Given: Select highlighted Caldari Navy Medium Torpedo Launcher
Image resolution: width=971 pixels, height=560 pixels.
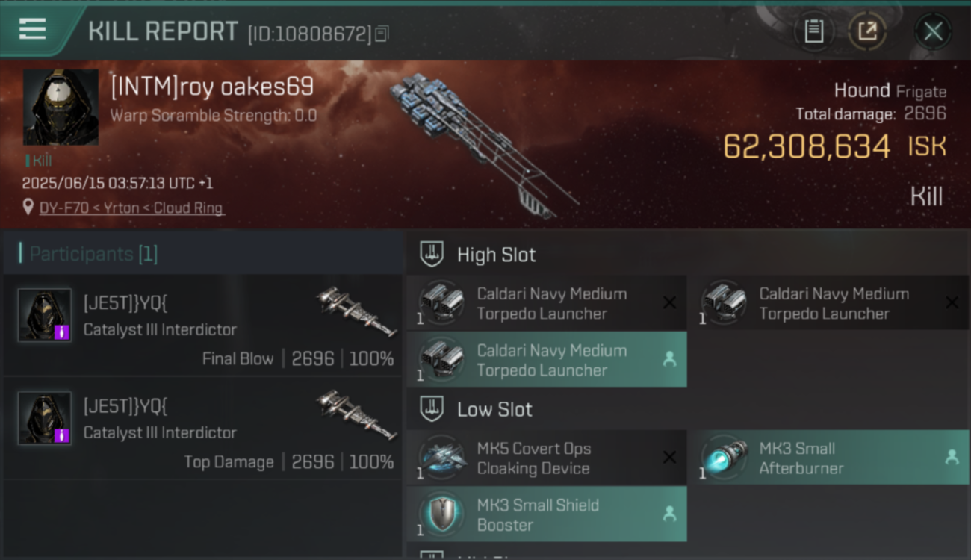Looking at the screenshot, I should pos(547,360).
